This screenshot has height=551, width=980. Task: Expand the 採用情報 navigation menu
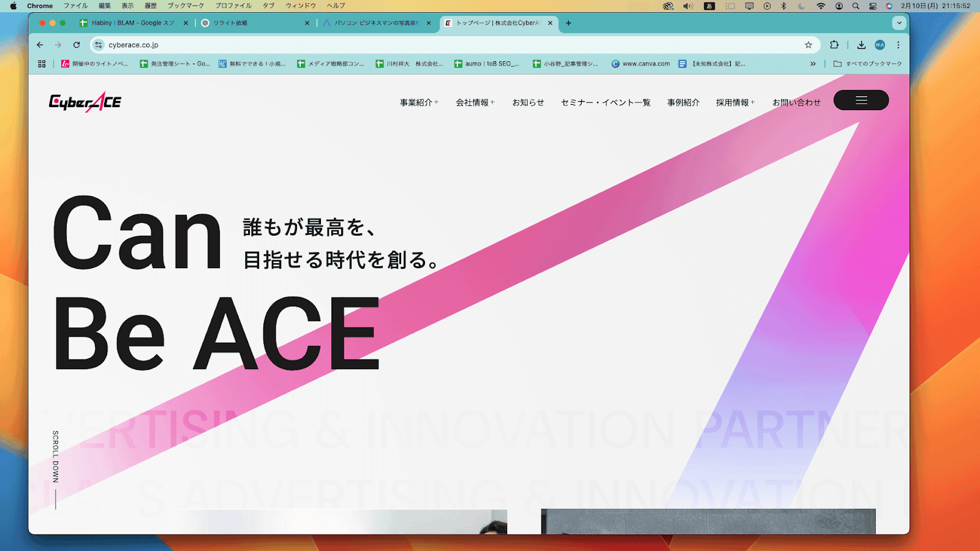[x=735, y=103]
